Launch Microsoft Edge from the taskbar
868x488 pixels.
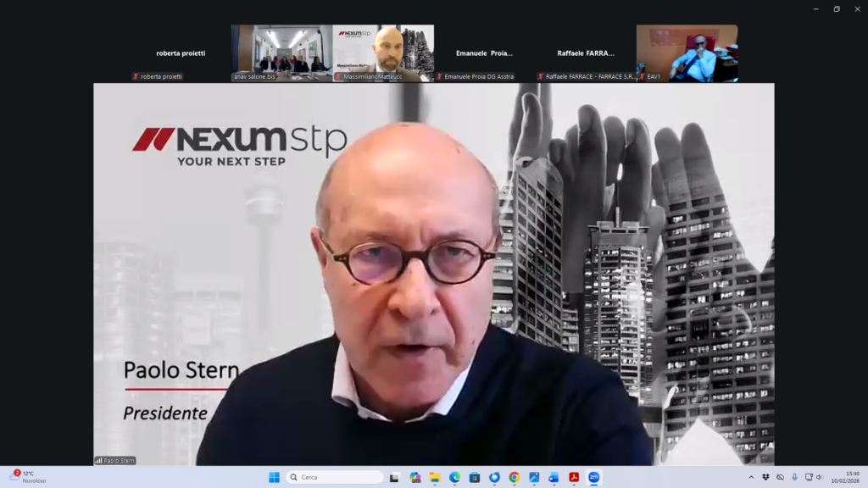(x=454, y=477)
